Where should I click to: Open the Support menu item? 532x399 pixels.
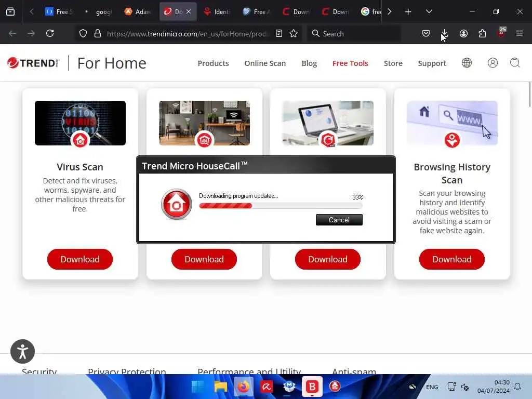tap(432, 63)
